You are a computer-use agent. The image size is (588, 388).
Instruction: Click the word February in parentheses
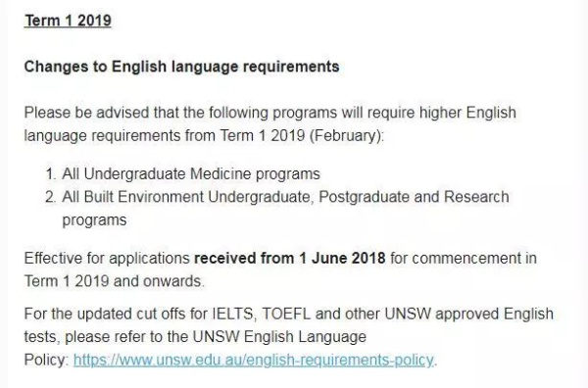(345, 136)
